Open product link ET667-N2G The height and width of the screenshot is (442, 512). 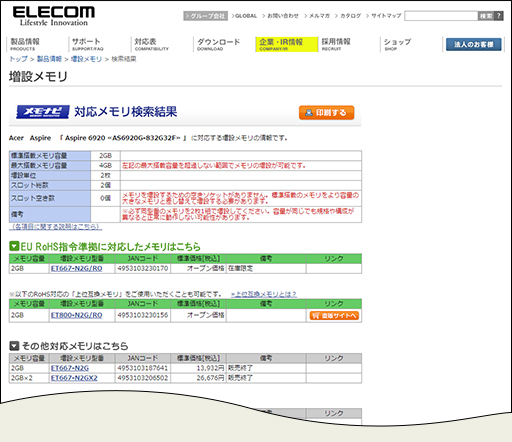(x=70, y=368)
